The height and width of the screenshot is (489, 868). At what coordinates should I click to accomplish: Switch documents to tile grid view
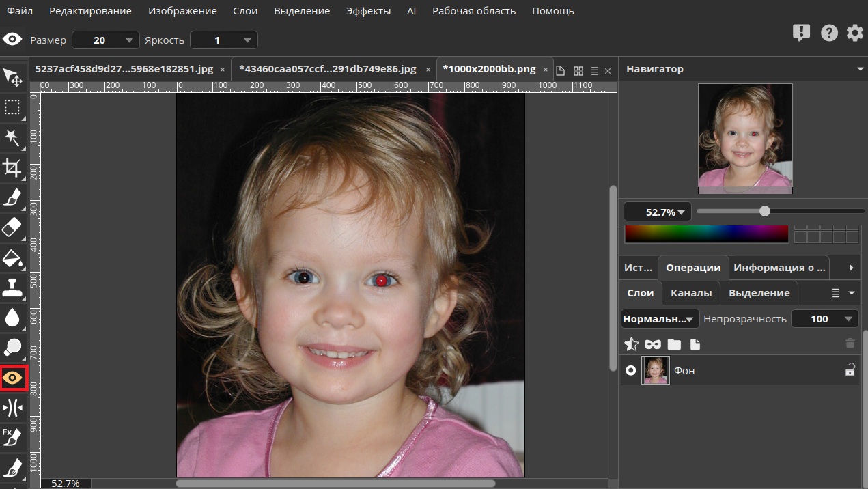coord(578,70)
